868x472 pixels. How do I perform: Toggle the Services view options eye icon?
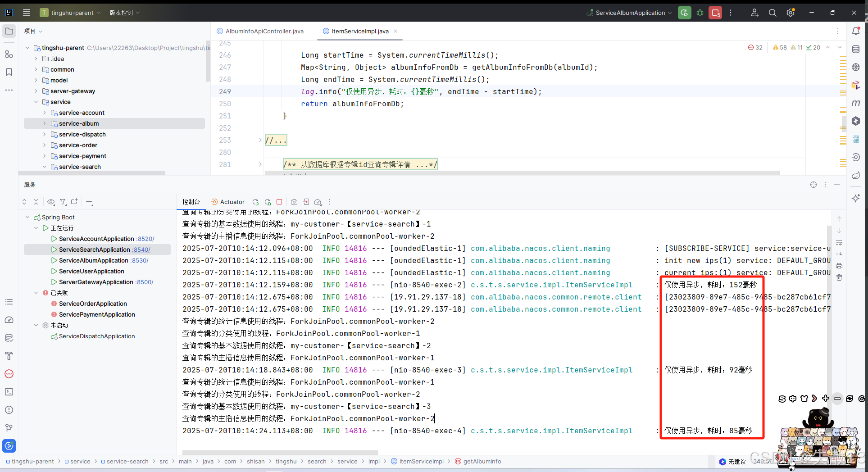pos(51,202)
